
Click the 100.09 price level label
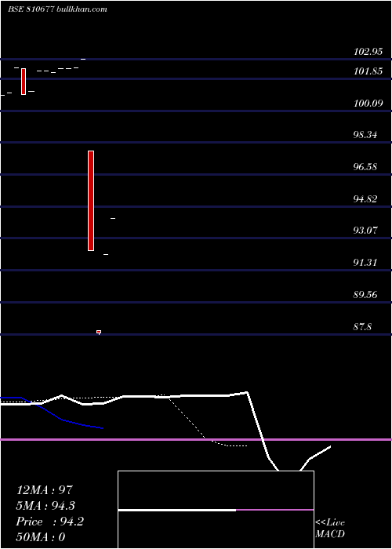click(368, 104)
